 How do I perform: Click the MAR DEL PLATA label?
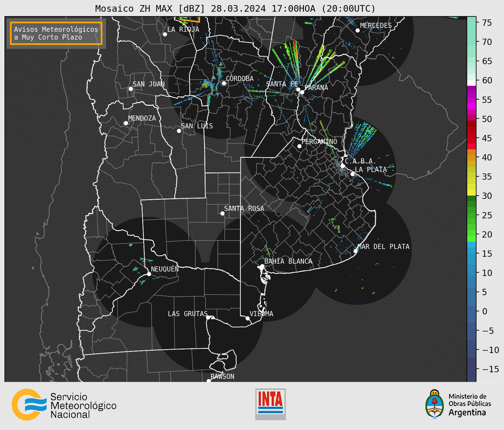click(x=383, y=247)
